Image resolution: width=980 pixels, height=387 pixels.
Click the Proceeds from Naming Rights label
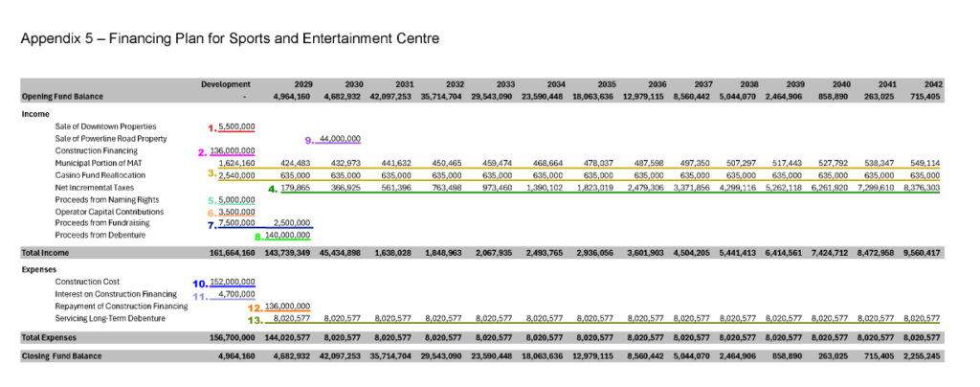click(107, 199)
